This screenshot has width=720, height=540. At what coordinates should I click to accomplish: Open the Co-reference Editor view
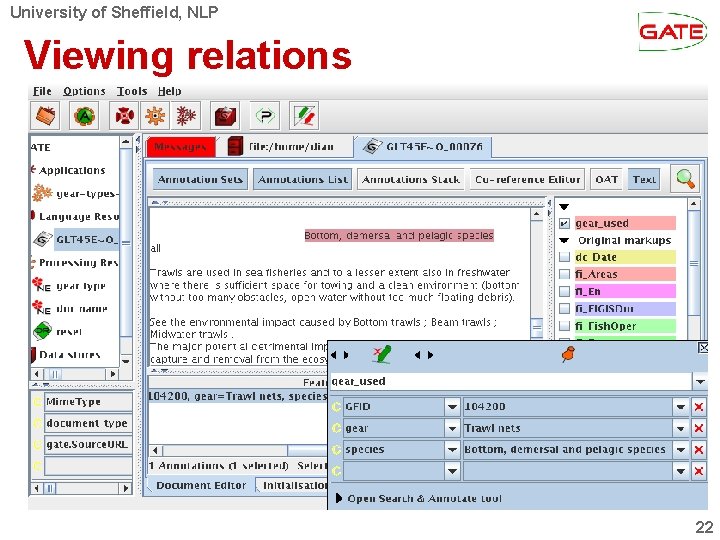pos(528,179)
